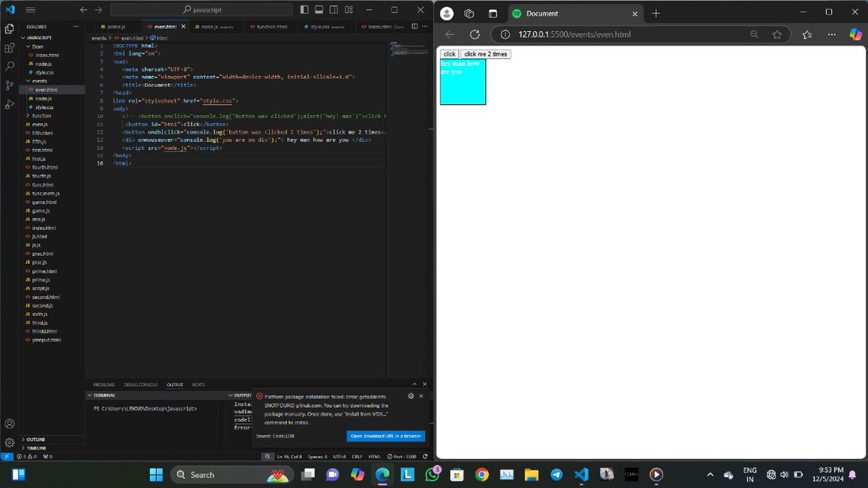Toggle the bottom panel layout icon

point(318,10)
